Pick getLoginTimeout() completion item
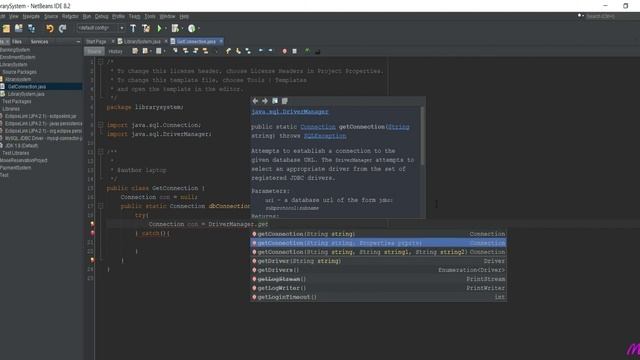640x360 pixels. (378, 297)
